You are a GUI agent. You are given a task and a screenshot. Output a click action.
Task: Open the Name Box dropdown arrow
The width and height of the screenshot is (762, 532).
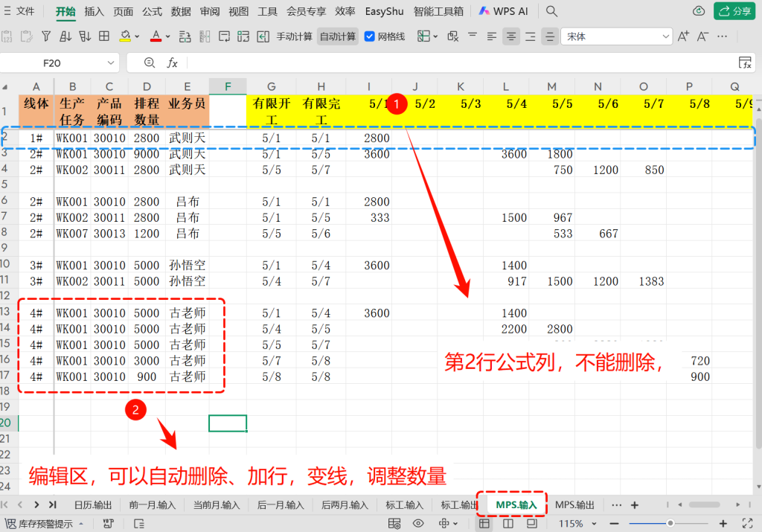(x=111, y=63)
